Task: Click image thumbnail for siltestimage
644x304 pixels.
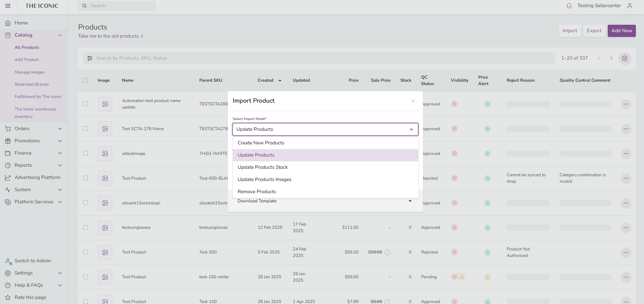Action: 105,154
